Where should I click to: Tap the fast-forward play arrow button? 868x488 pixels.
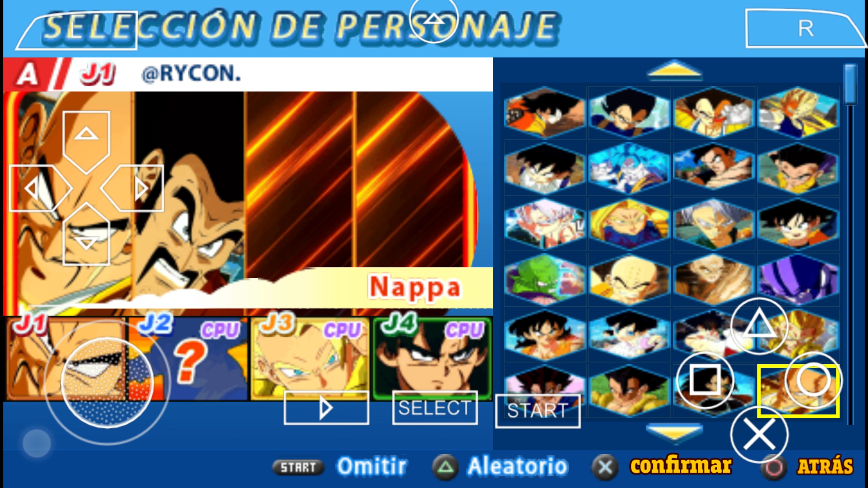tap(326, 408)
